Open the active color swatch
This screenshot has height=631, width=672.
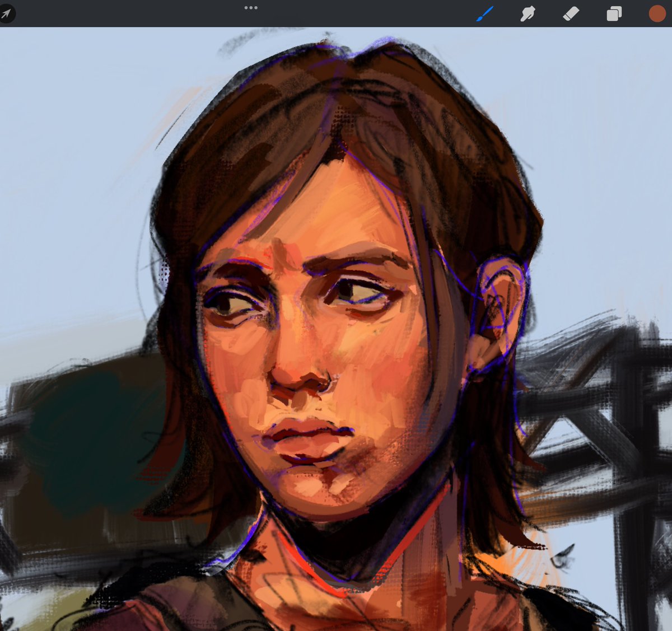[657, 13]
